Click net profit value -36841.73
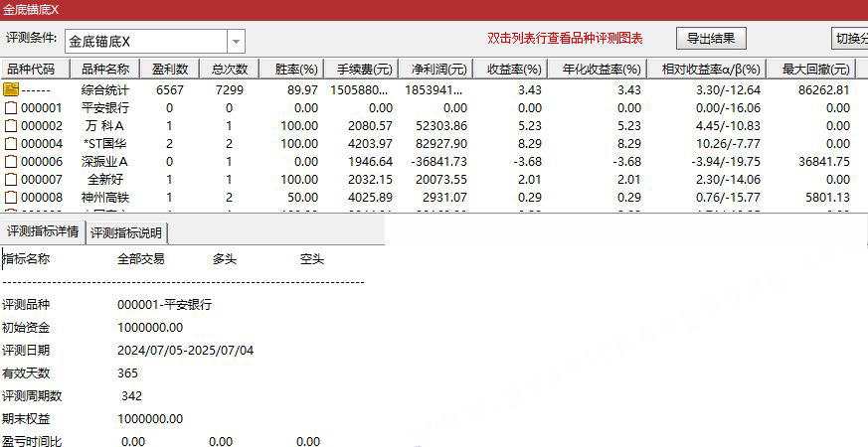 (x=437, y=162)
